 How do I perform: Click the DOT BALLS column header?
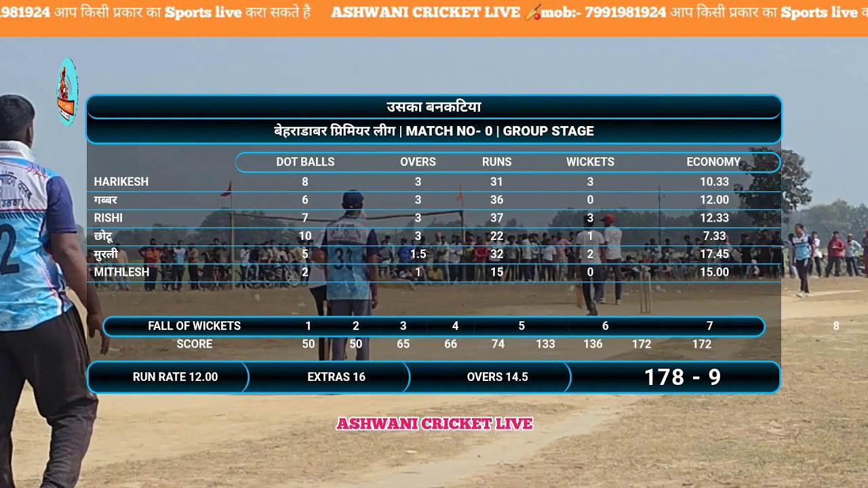click(x=305, y=162)
